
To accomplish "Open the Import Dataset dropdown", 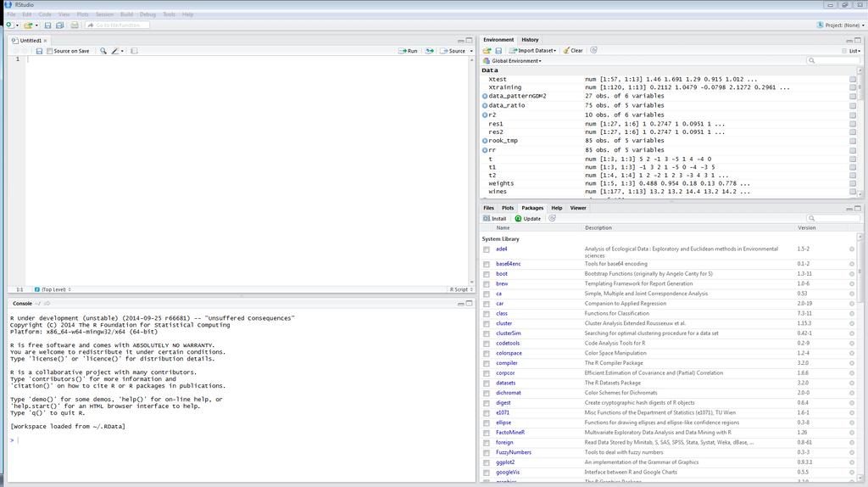I will click(x=532, y=50).
